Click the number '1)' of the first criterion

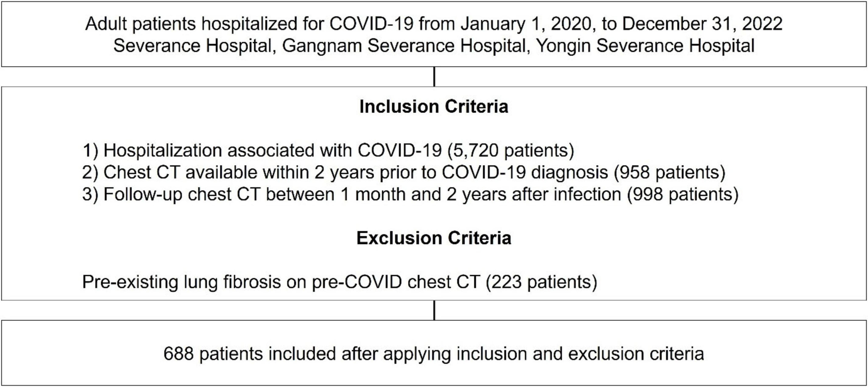pyautogui.click(x=90, y=151)
